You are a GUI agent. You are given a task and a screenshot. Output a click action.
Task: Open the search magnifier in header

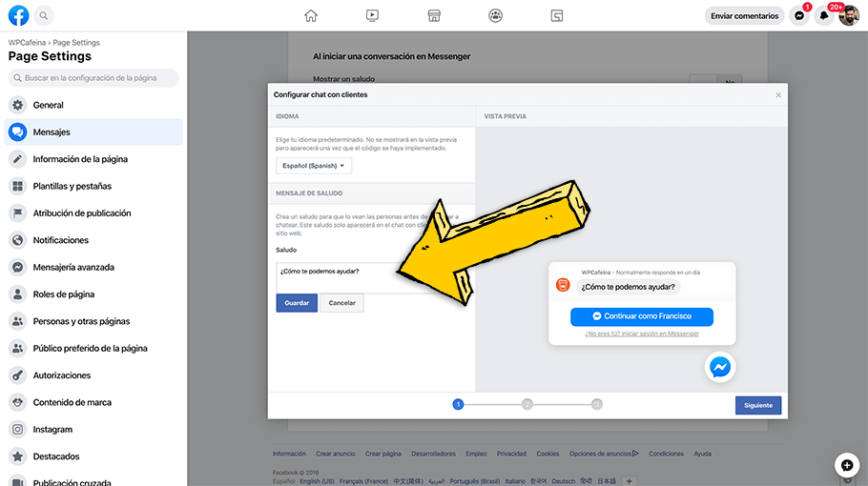point(44,15)
